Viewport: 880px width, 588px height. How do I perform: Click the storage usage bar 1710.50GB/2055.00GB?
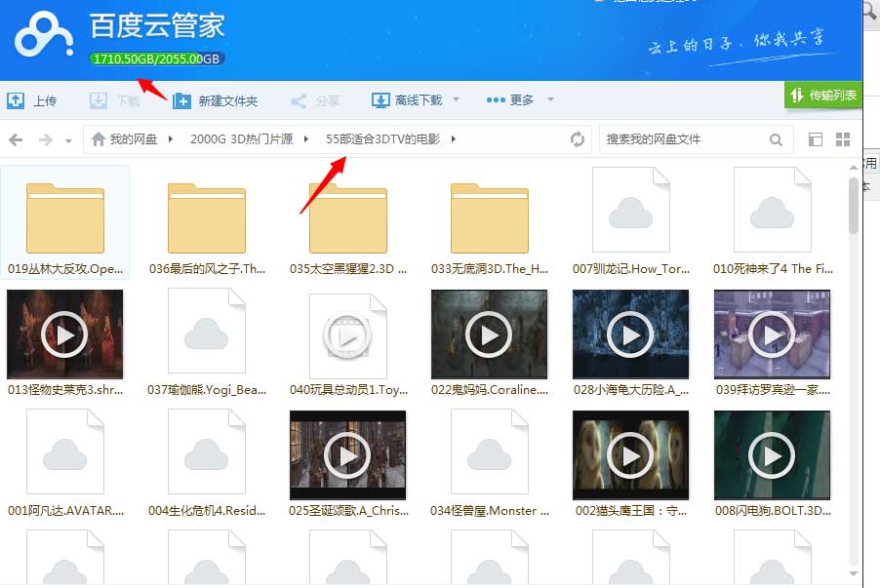pos(157,59)
